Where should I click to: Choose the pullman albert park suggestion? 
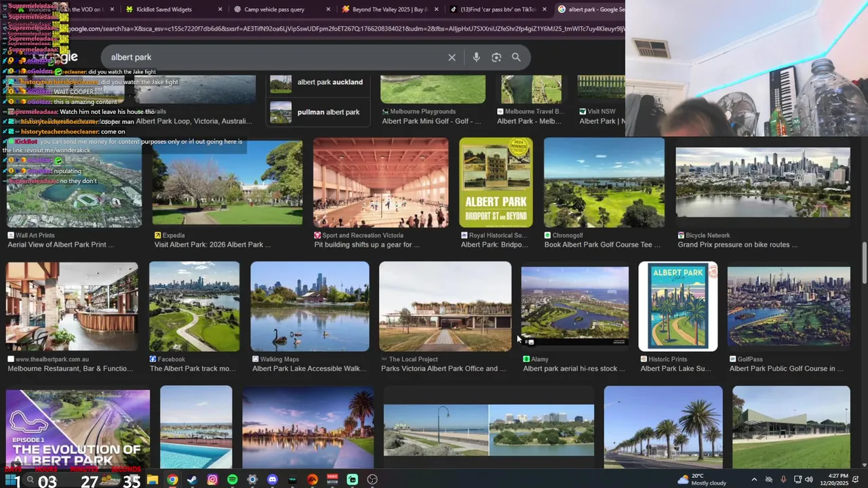pos(317,112)
